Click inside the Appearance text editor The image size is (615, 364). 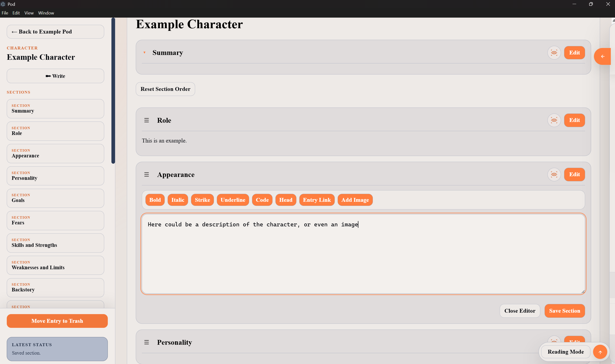(363, 254)
